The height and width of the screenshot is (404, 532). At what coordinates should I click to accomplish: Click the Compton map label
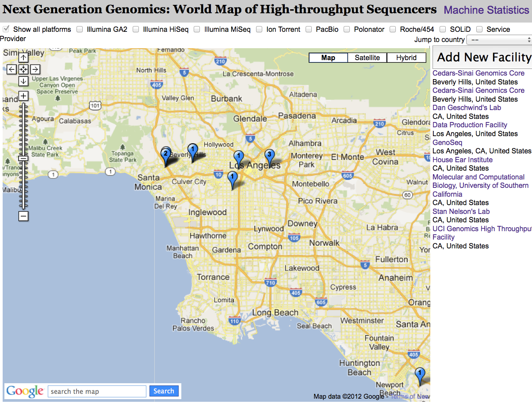[265, 247]
